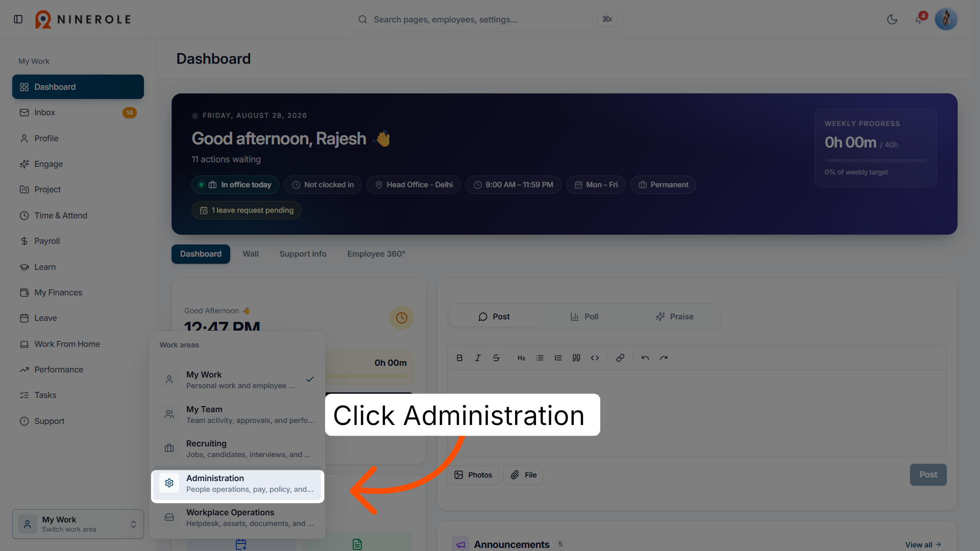The width and height of the screenshot is (980, 551).
Task: Click inside the post text editor area
Action: tap(697, 413)
